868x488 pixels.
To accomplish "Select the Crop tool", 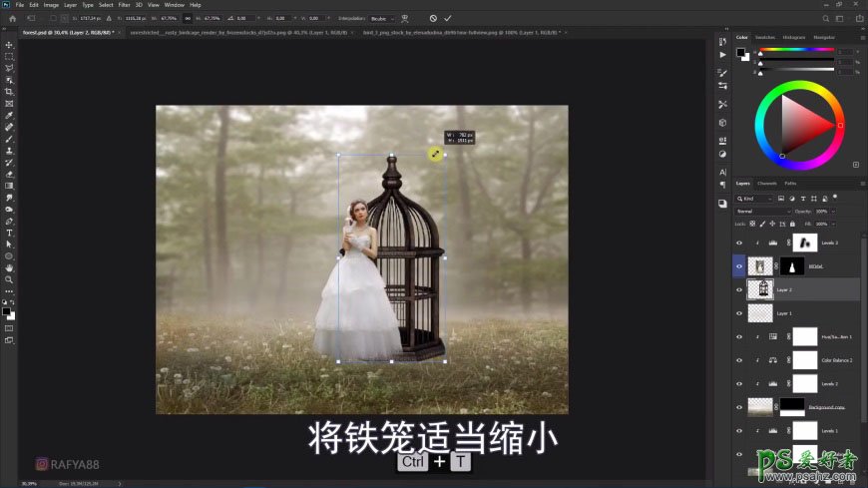I will pyautogui.click(x=9, y=92).
